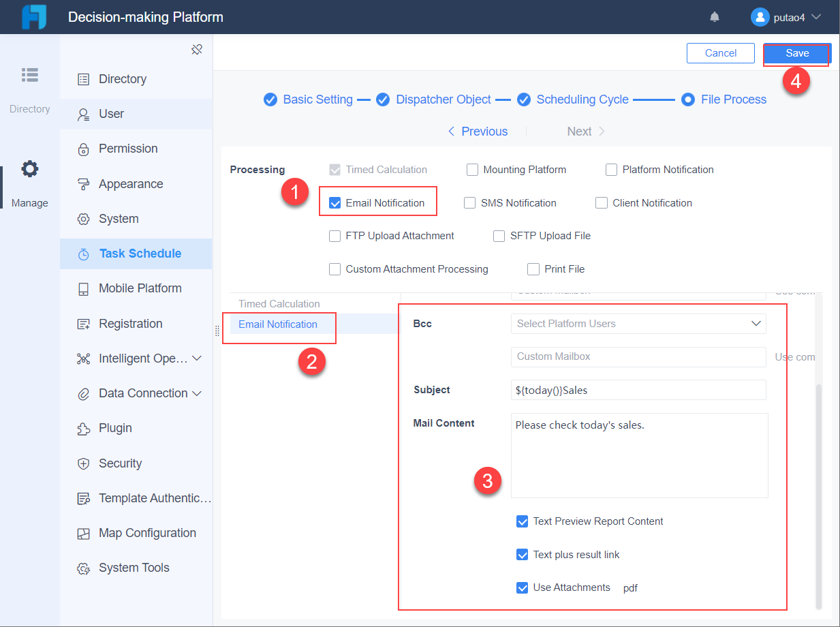The image size is (840, 627).
Task: Click the System Tools gear icon
Action: tap(82, 567)
